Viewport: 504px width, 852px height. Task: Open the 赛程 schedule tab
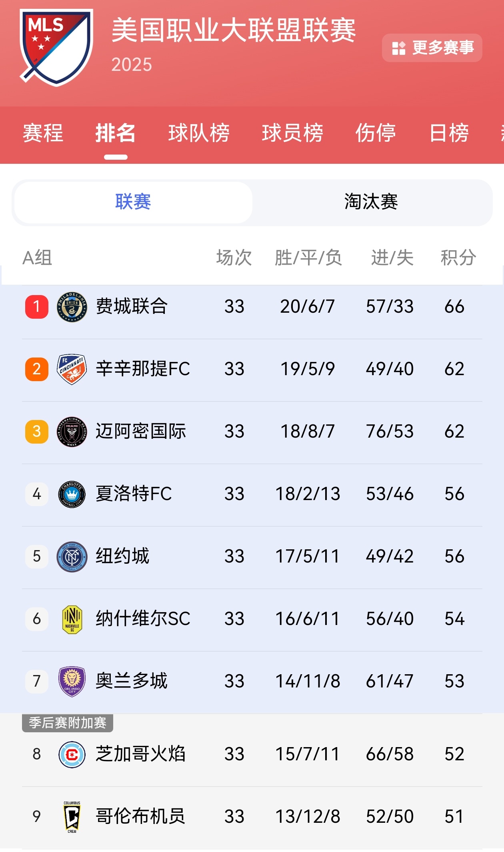43,133
